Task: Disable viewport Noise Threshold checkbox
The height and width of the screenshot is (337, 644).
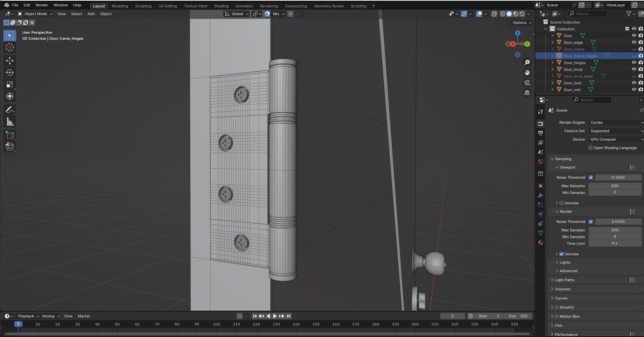Action: tap(591, 177)
